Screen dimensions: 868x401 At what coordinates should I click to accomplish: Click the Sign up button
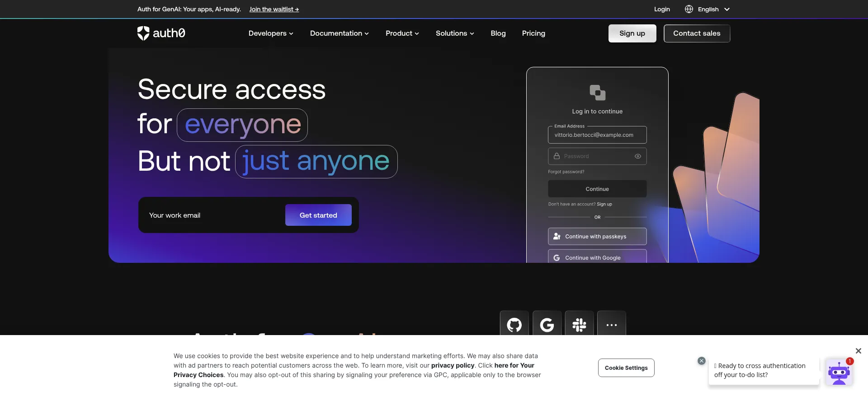tap(632, 33)
